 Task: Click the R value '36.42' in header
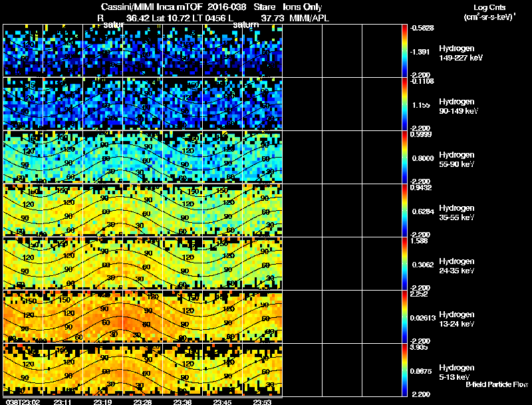point(138,18)
